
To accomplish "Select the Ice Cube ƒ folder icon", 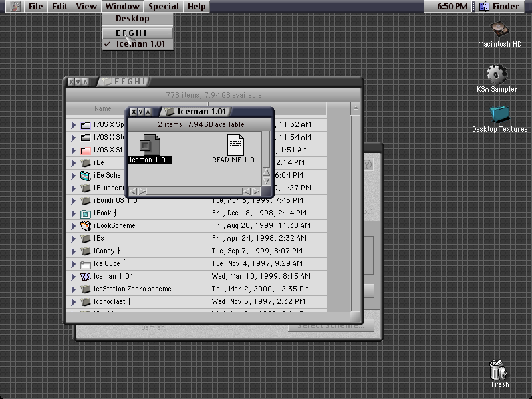I will [x=86, y=264].
